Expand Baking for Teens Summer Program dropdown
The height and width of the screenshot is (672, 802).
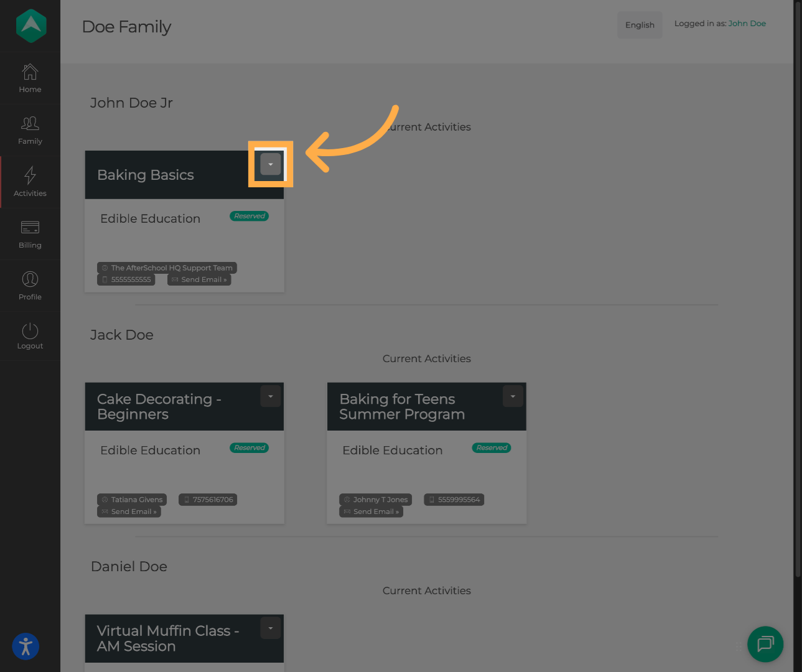pyautogui.click(x=513, y=396)
